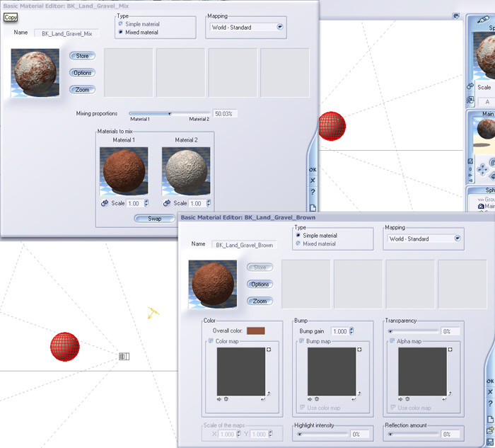
Task: Click Name field BK_Land_Gravel_Mix
Action: [x=67, y=33]
